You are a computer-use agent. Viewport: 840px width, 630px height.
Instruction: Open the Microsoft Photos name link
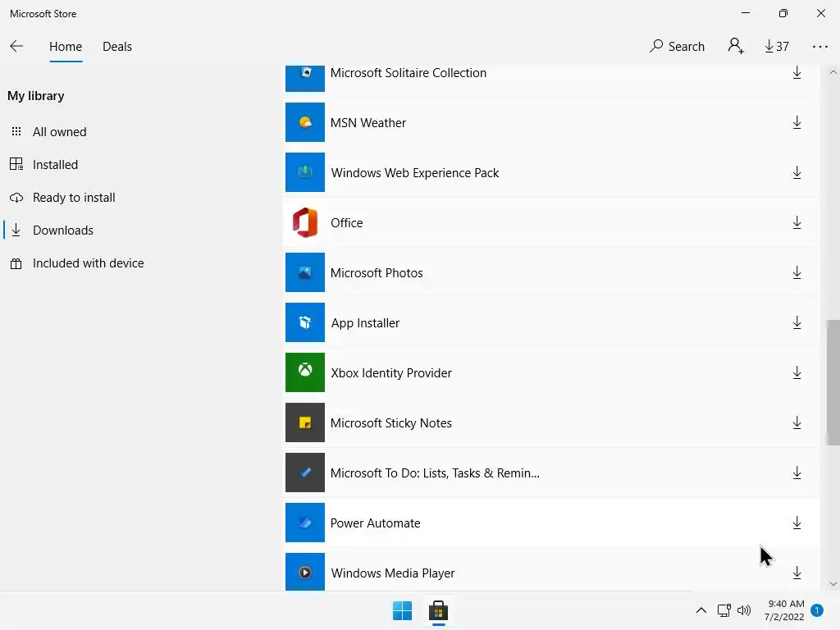coord(377,272)
